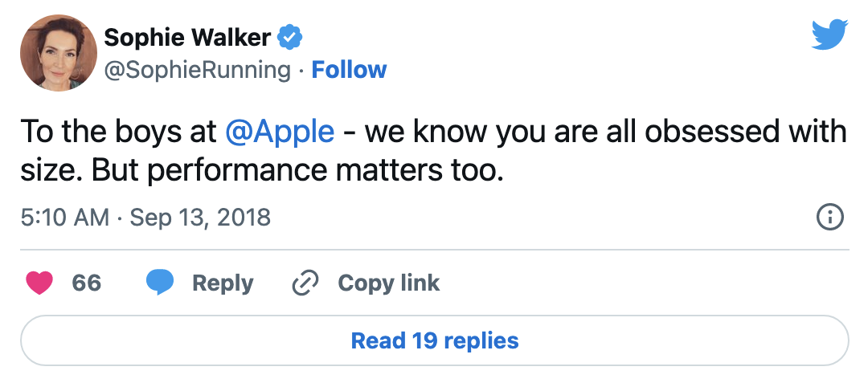The image size is (868, 387).
Task: Open the @Apple mention
Action: pyautogui.click(x=280, y=131)
